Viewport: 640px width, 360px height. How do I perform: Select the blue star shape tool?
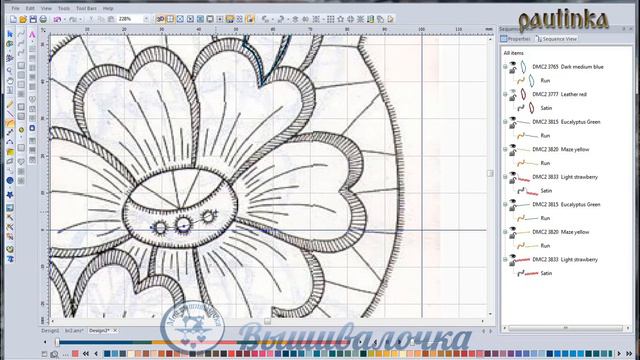pyautogui.click(x=10, y=195)
